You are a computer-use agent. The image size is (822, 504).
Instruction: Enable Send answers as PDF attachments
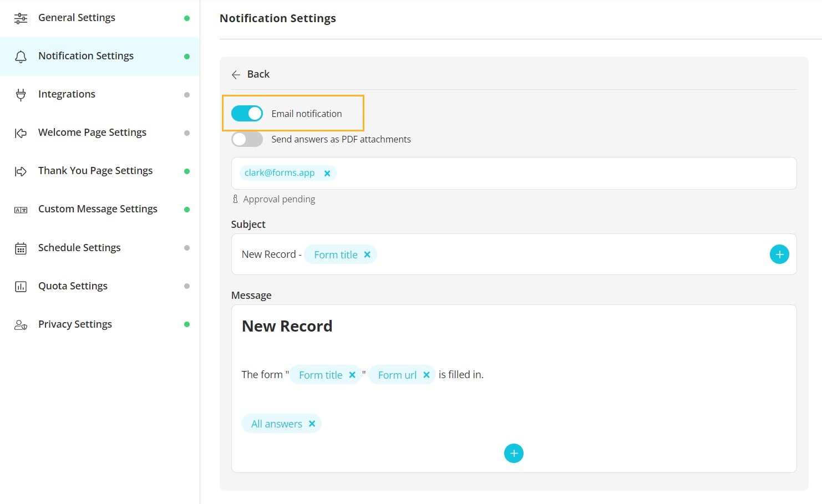pyautogui.click(x=247, y=139)
